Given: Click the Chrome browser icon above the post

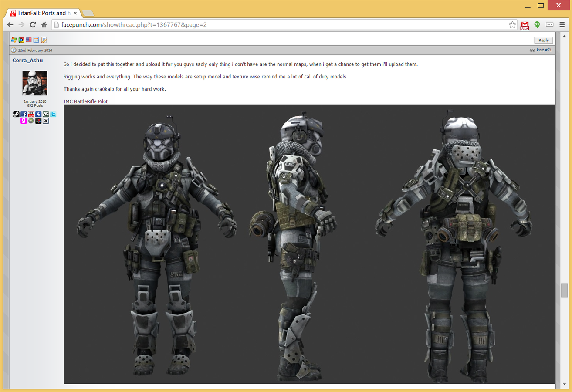Looking at the screenshot, I should (21, 40).
